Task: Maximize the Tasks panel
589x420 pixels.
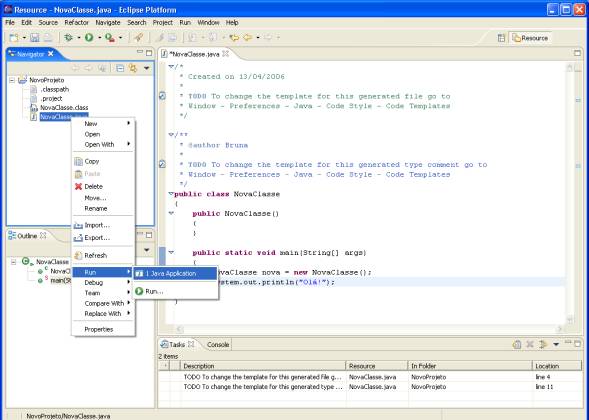Action: click(578, 344)
